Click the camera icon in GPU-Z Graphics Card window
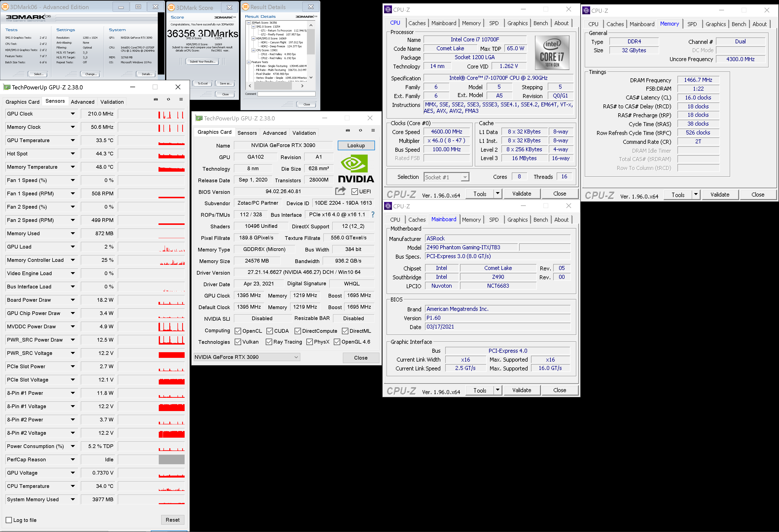The height and width of the screenshot is (532, 779). pyautogui.click(x=348, y=130)
